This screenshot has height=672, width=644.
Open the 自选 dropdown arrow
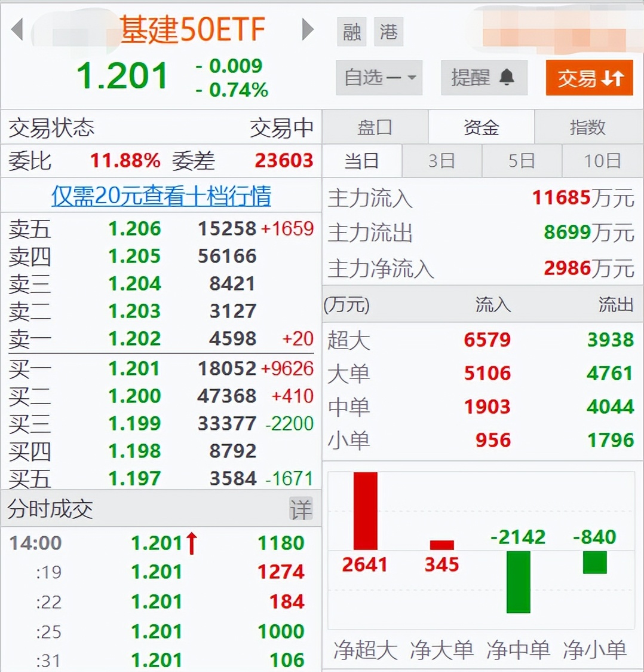(x=411, y=78)
